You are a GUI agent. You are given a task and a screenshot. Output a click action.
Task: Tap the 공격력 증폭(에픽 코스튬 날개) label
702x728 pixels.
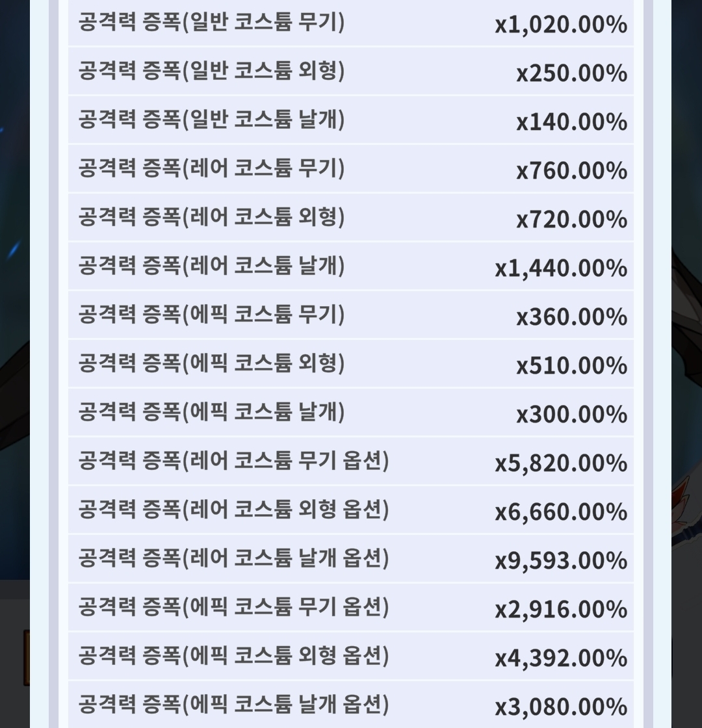tap(211, 412)
